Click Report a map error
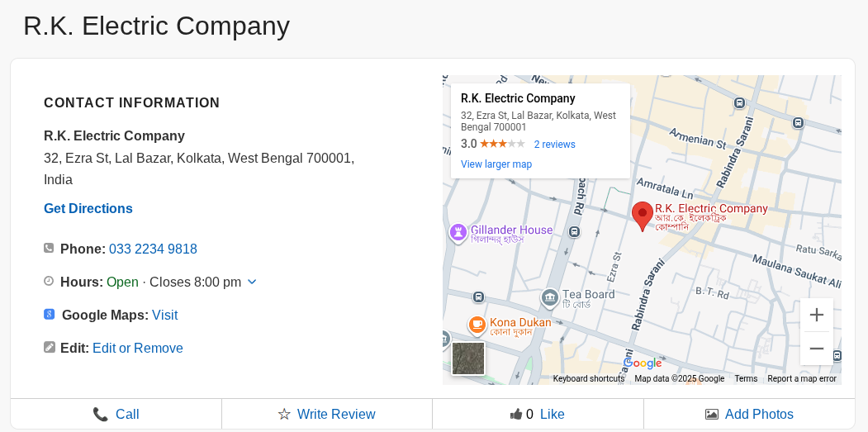This screenshot has width=868, height=432. coord(801,378)
